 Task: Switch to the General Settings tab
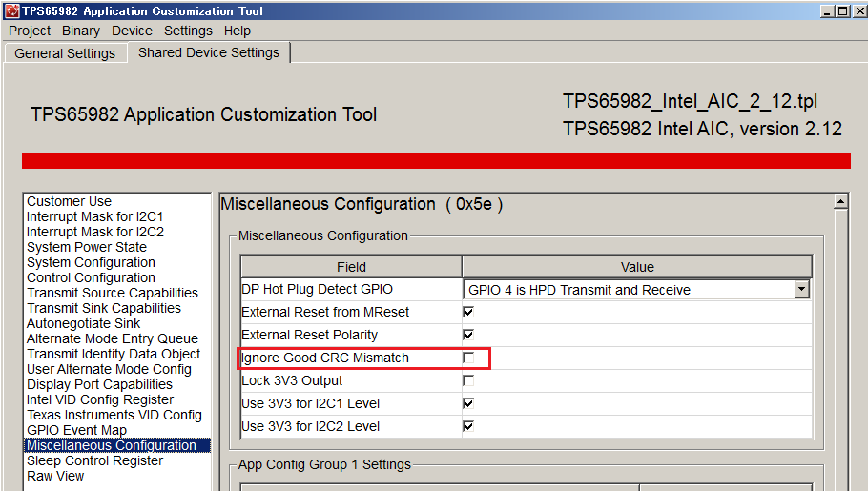click(65, 53)
